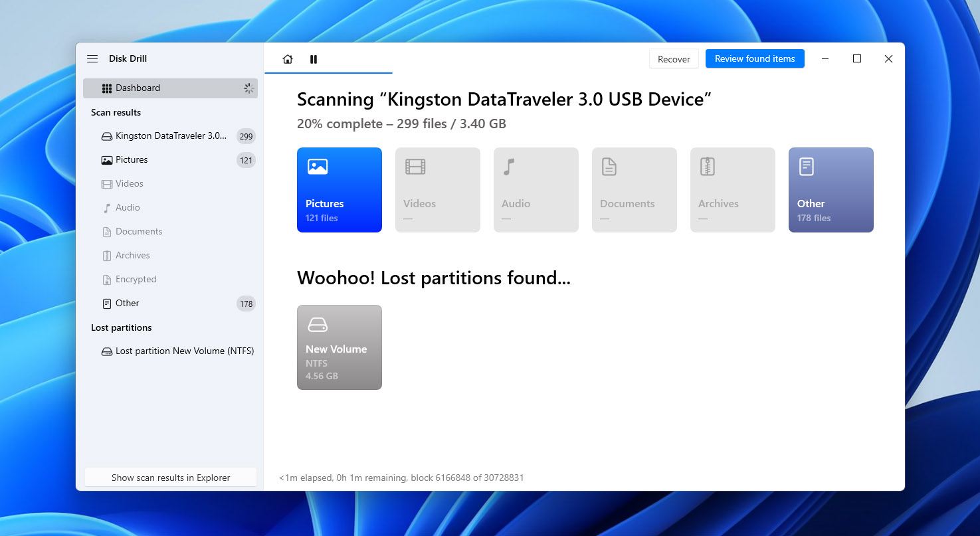Viewport: 980px width, 536px height.
Task: Open the Archives category tile
Action: 733,190
